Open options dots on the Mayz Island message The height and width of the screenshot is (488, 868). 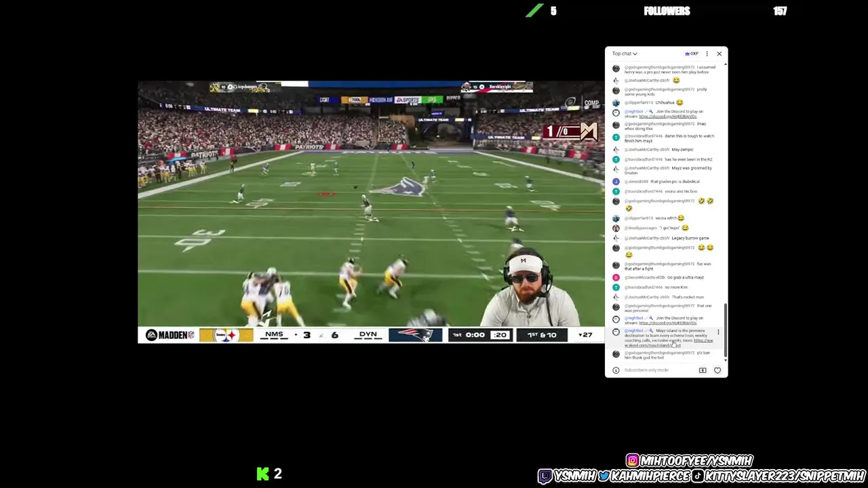[x=718, y=332]
